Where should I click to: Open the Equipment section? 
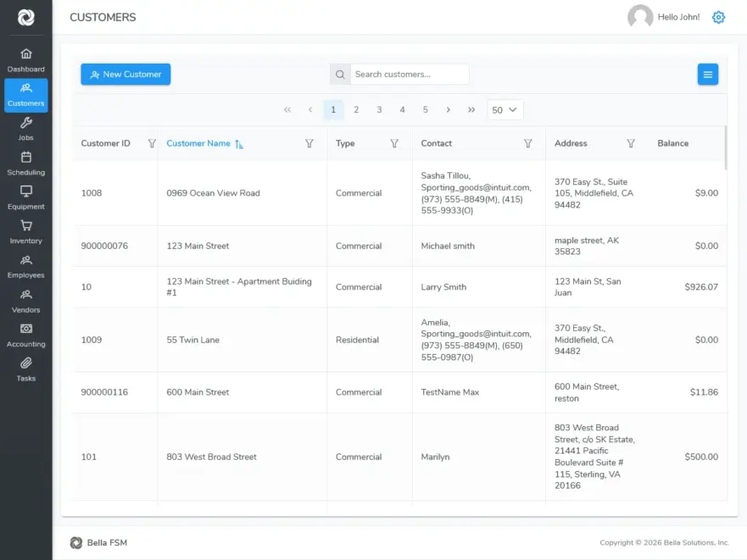(25, 198)
